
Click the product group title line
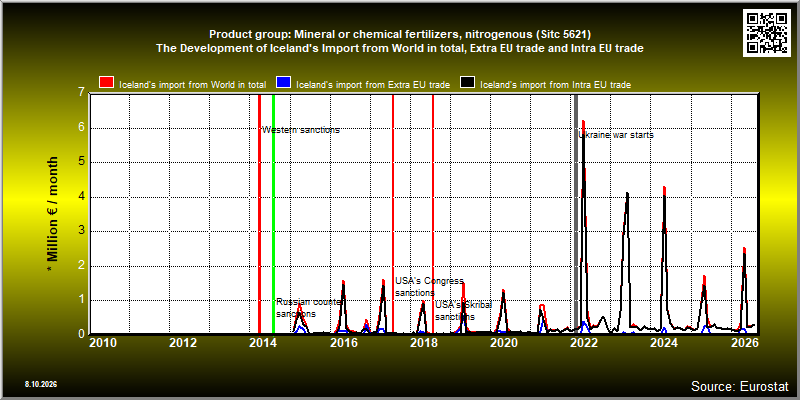[400, 34]
